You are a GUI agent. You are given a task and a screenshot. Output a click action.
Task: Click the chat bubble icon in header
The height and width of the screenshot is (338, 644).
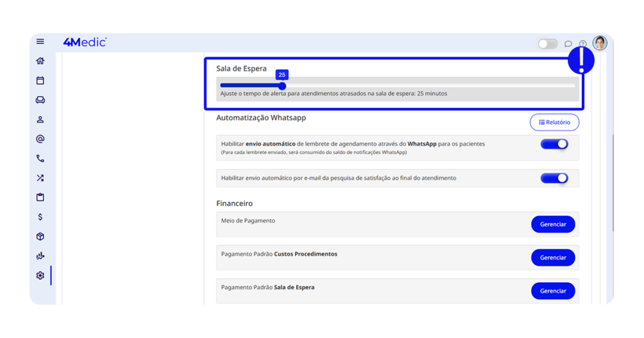[x=568, y=44]
